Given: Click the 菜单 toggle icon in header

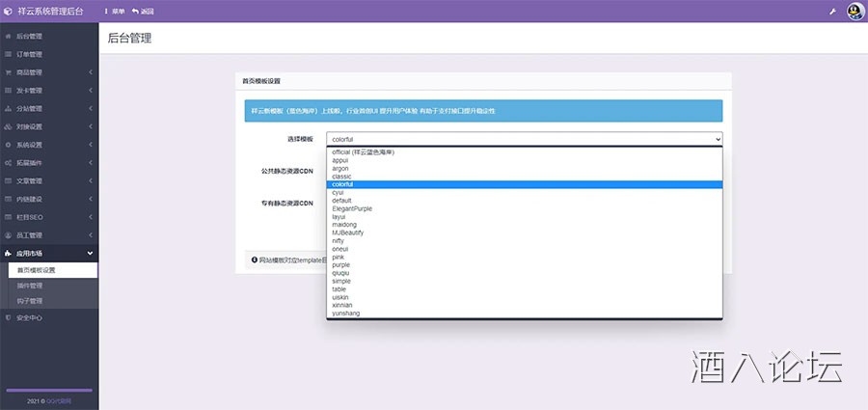Looking at the screenshot, I should tap(115, 11).
